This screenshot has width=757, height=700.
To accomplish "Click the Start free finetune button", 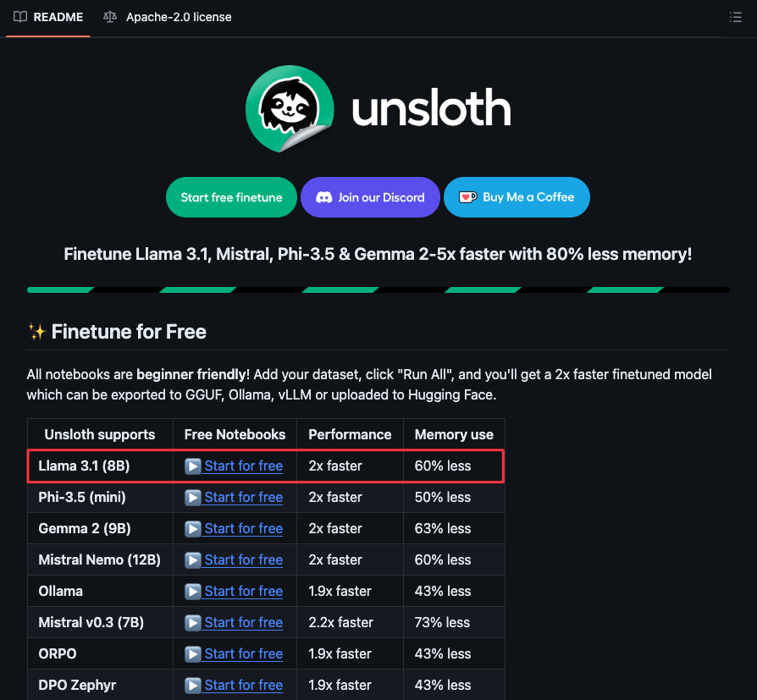I will (x=231, y=197).
